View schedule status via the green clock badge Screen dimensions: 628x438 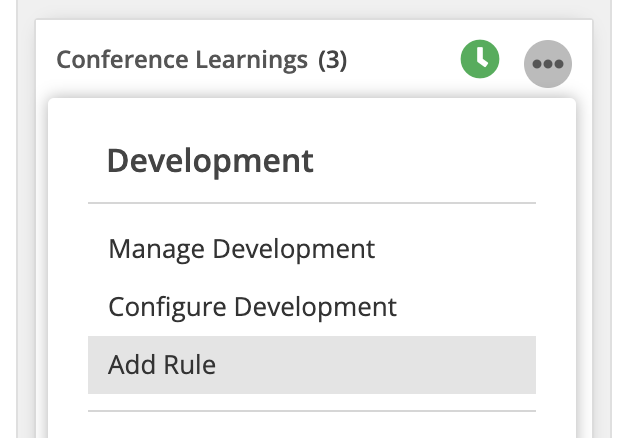tap(480, 59)
